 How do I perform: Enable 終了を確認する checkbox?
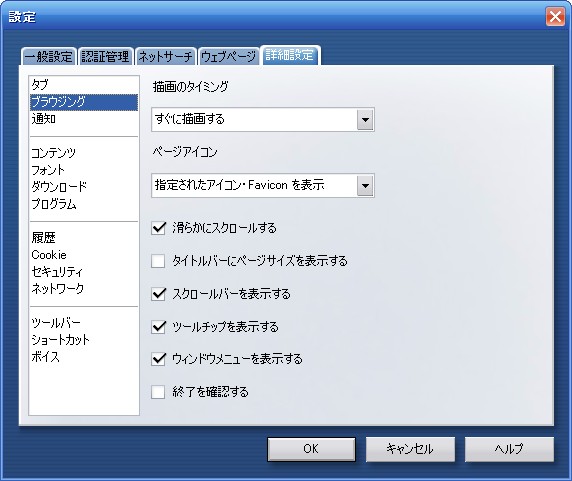[x=158, y=392]
